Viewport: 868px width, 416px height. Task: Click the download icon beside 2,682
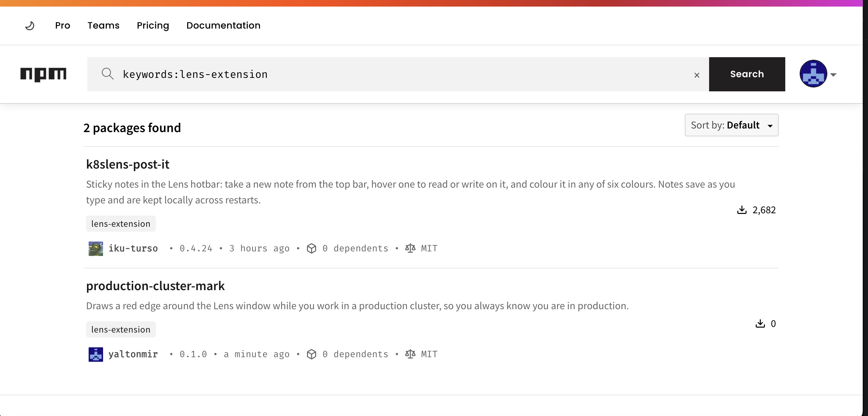coord(742,210)
